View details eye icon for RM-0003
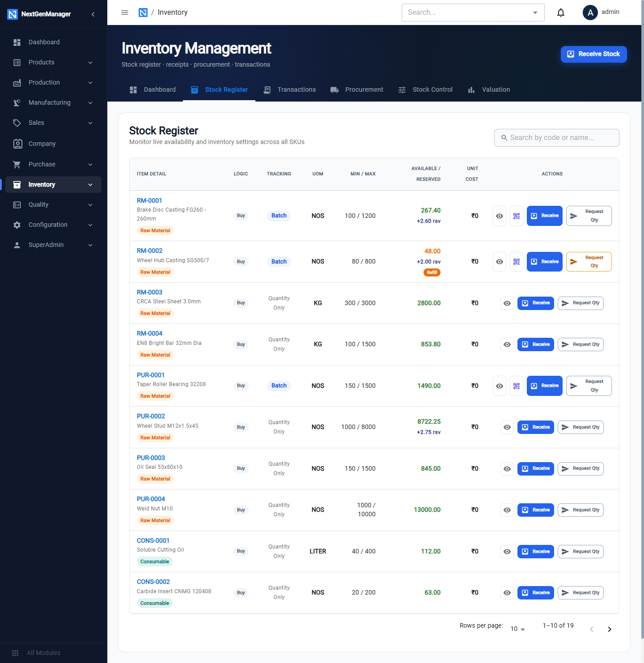The height and width of the screenshot is (663, 644). pos(507,303)
